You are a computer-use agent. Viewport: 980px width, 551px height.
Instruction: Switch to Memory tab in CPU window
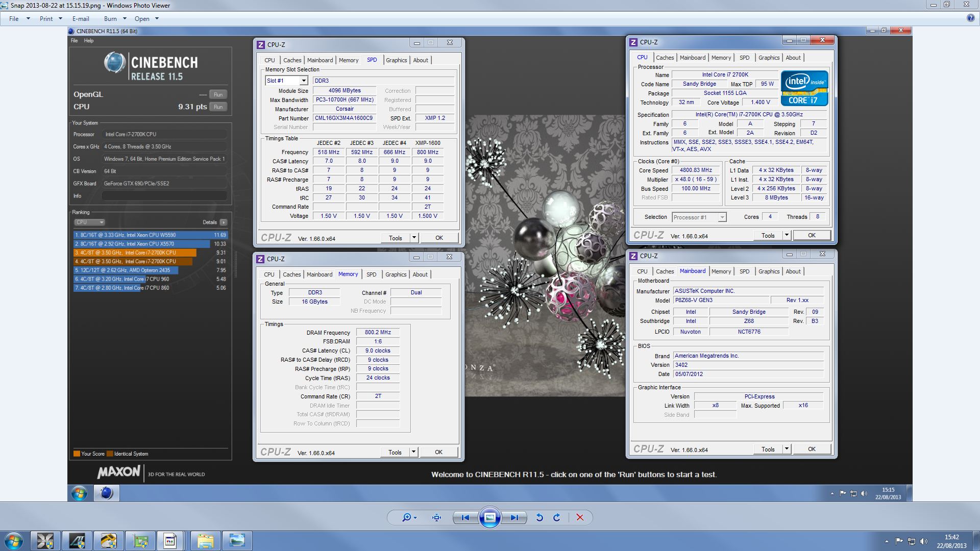[x=721, y=58]
